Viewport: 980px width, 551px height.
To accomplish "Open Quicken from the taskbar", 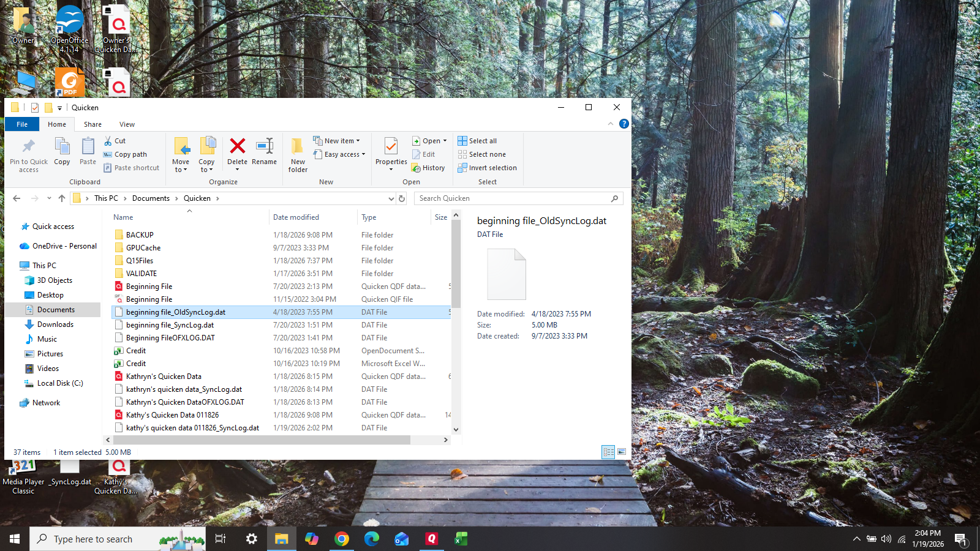I will tap(432, 539).
